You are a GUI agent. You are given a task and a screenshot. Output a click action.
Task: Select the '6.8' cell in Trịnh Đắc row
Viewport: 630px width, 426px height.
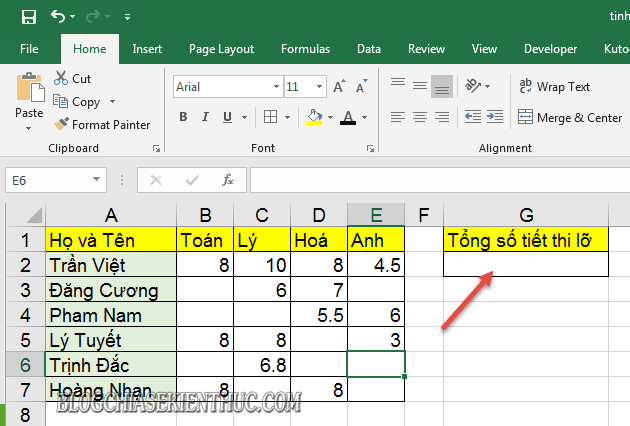[262, 365]
